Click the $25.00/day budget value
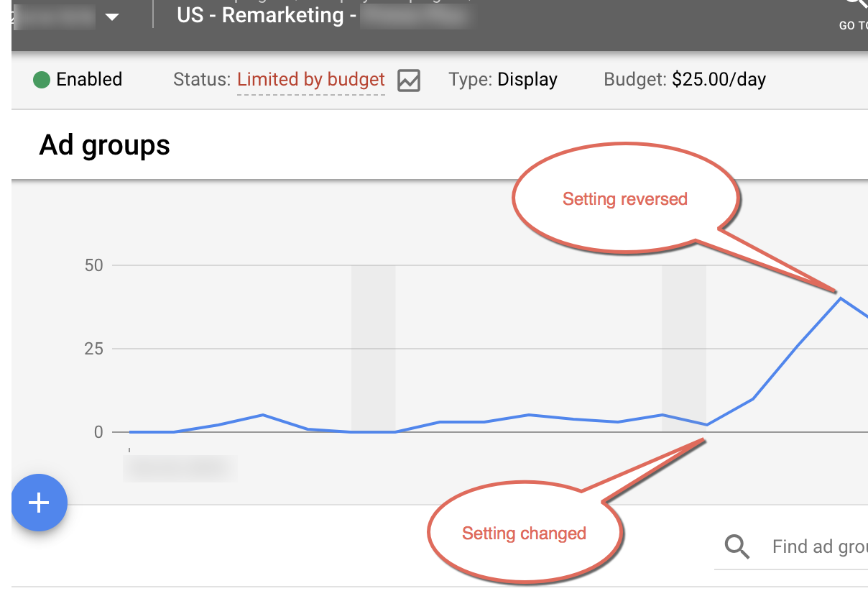 (719, 79)
